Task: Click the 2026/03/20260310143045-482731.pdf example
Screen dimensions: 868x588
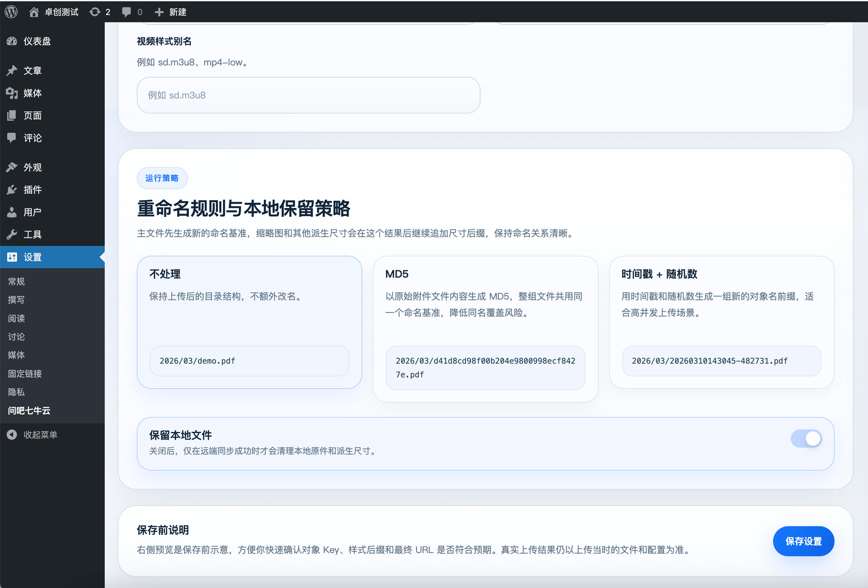Action: 709,361
